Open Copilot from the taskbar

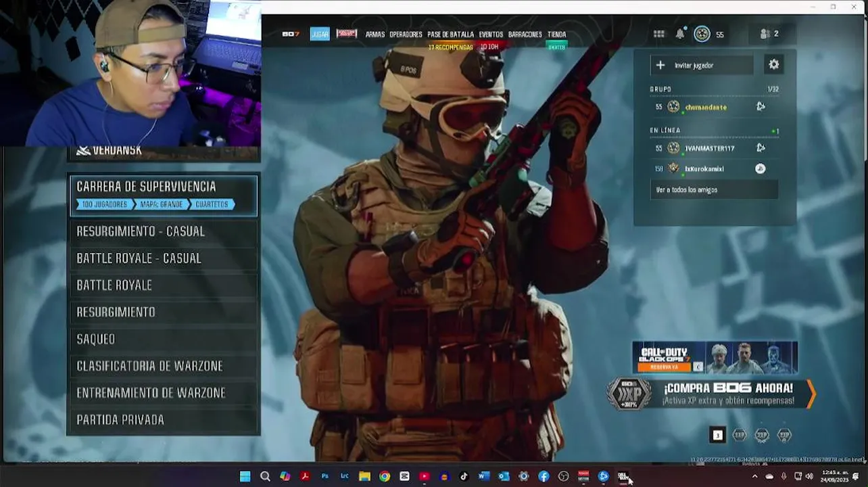tap(285, 476)
